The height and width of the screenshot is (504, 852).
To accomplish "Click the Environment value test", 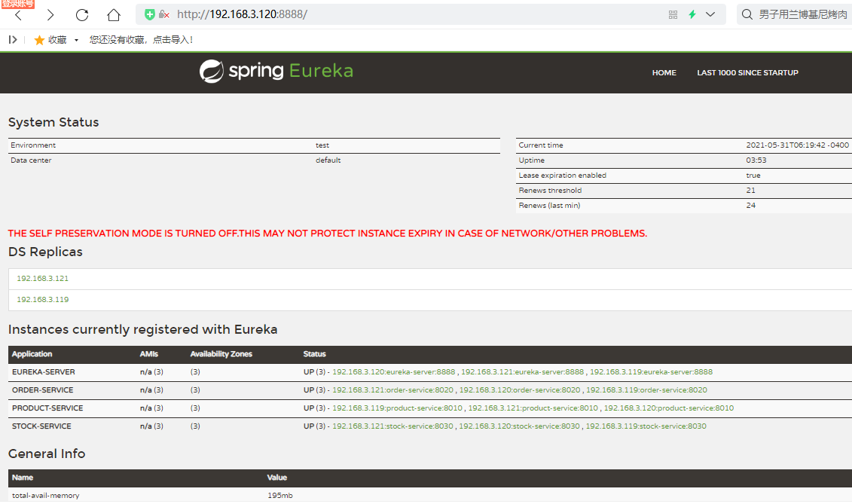I will pyautogui.click(x=322, y=145).
